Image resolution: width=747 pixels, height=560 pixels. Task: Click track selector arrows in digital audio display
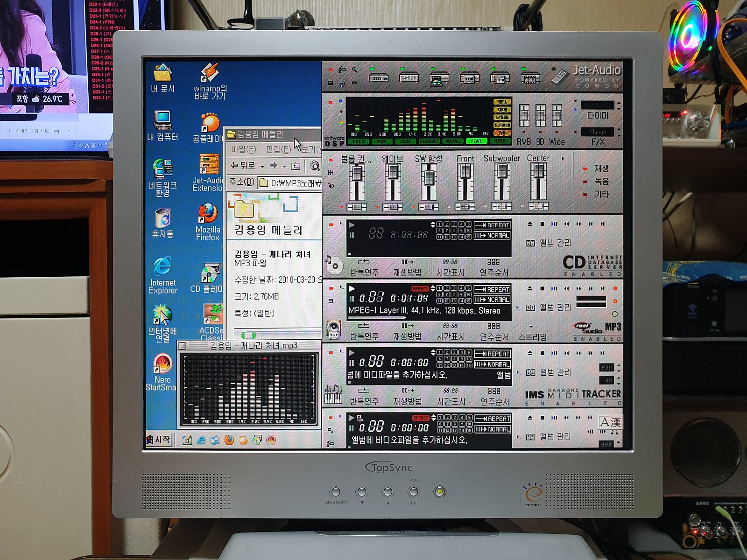pos(433,289)
